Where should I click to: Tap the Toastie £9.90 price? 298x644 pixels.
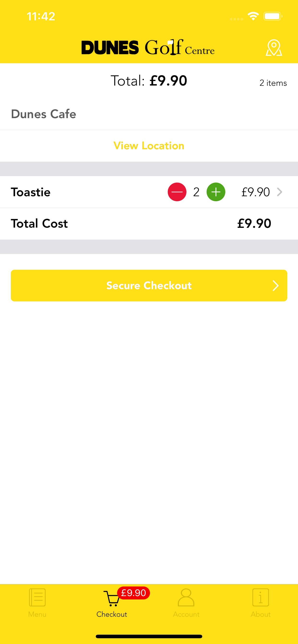pyautogui.click(x=256, y=192)
